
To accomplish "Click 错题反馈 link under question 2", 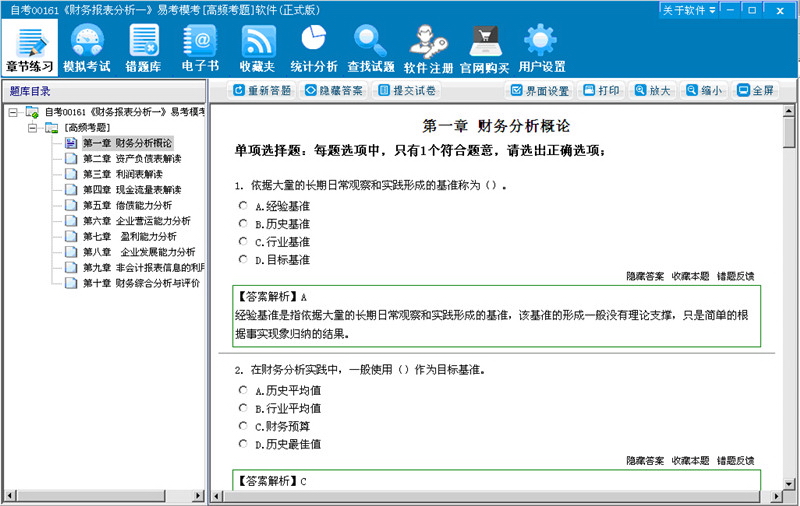I will 735,461.
